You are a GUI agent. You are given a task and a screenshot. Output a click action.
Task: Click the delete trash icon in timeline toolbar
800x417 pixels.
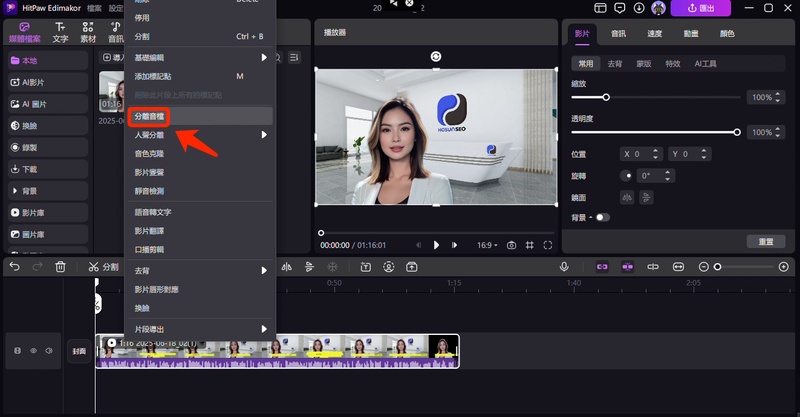point(61,267)
